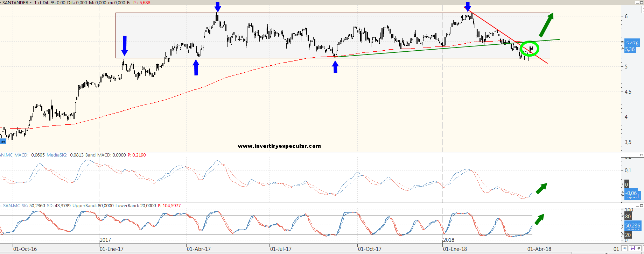Select the 20 lower band level marker

pos(628,235)
